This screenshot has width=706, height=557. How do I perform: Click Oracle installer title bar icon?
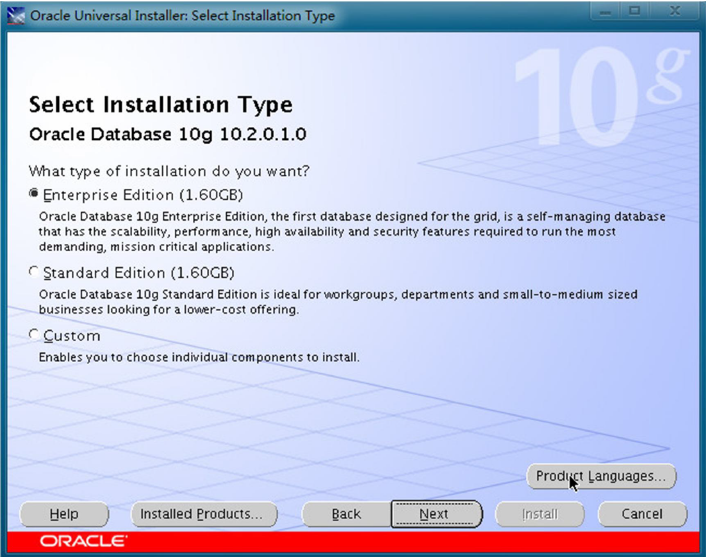coord(16,15)
